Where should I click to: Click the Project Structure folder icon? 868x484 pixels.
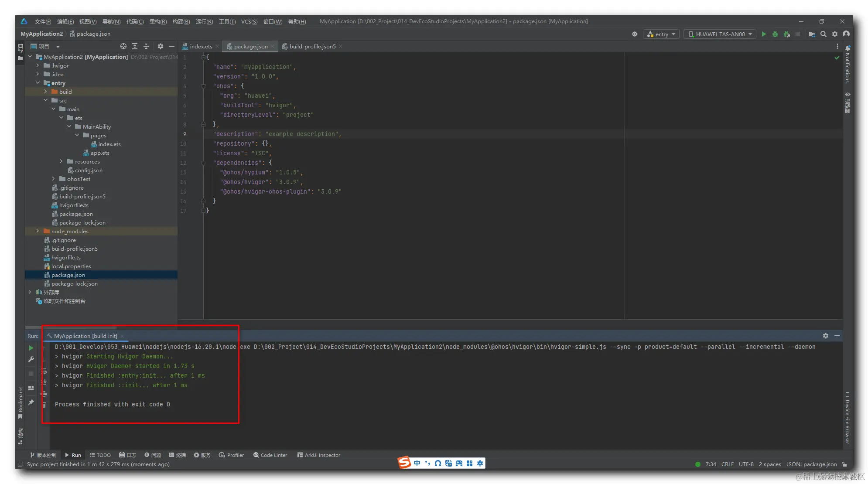(812, 34)
